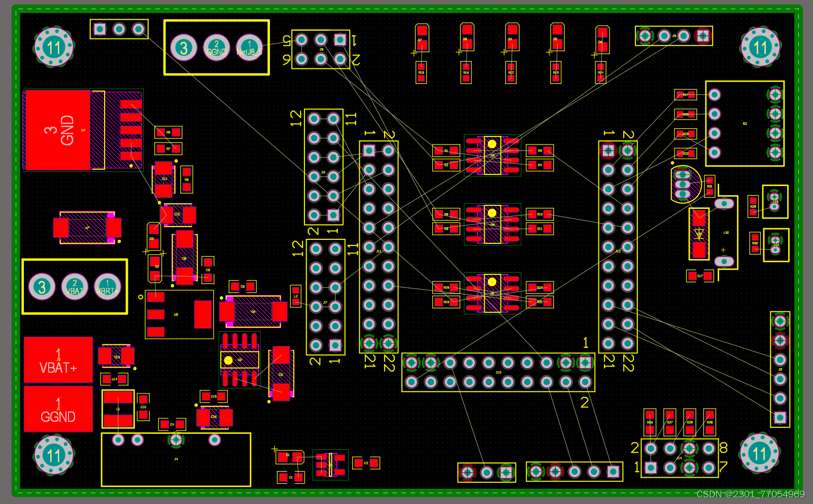Select resistor R31
This screenshot has height=504, width=813.
709,187
